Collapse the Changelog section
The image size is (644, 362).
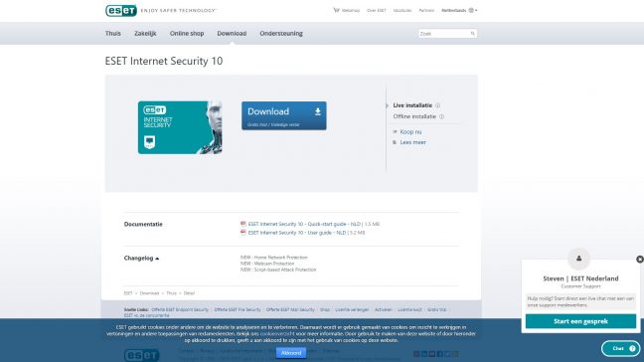(141, 258)
